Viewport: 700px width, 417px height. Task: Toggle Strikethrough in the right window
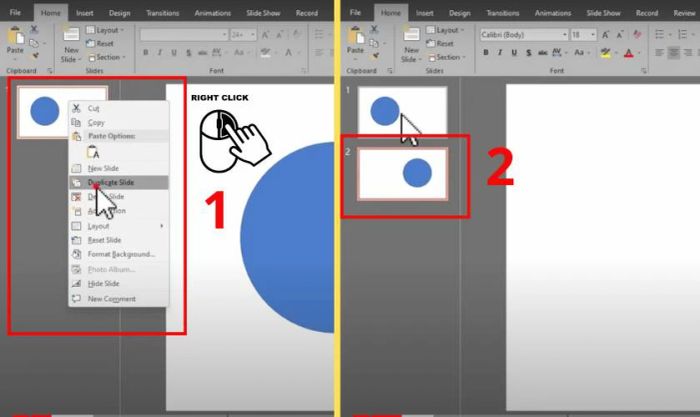coord(543,53)
